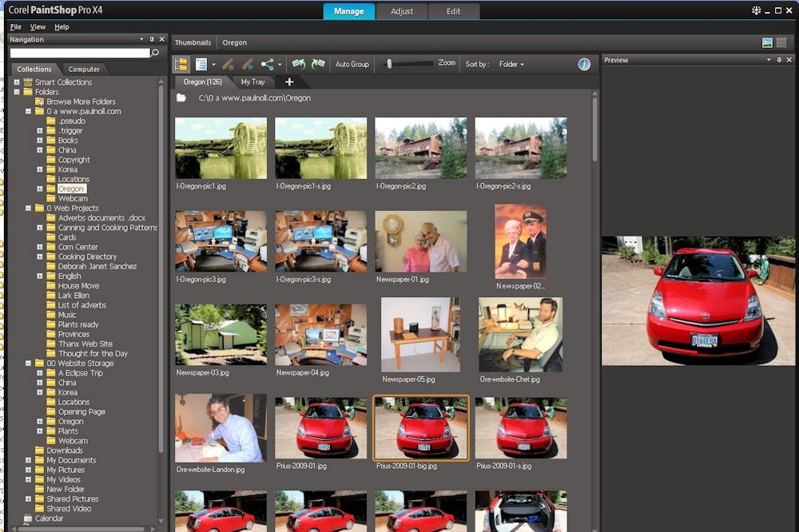Open the File menu
Image resolution: width=799 pixels, height=532 pixels.
click(16, 27)
